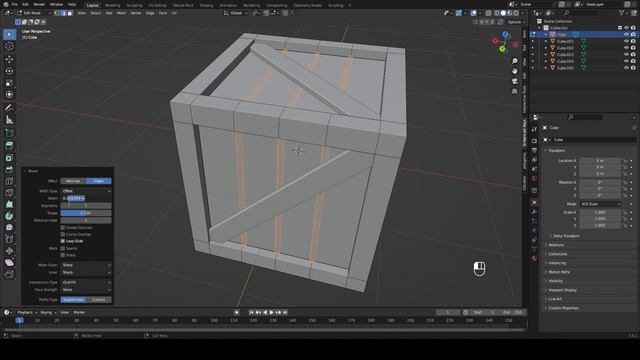640x360 pixels.
Task: Select the Cursor tool
Action: pyautogui.click(x=9, y=46)
